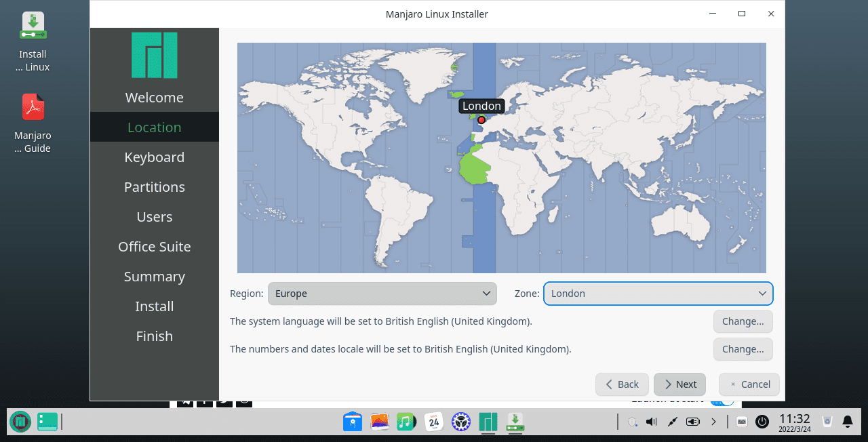
Task: Launch the music player from the dock
Action: click(x=406, y=422)
